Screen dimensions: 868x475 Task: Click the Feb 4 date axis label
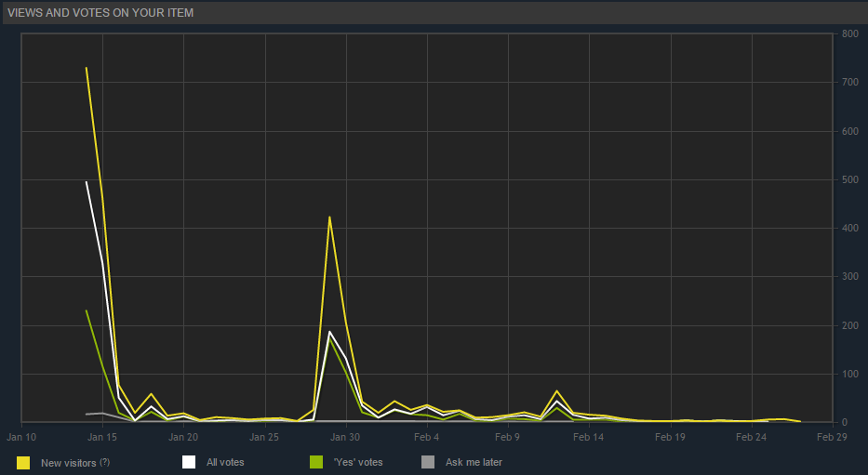coord(426,437)
